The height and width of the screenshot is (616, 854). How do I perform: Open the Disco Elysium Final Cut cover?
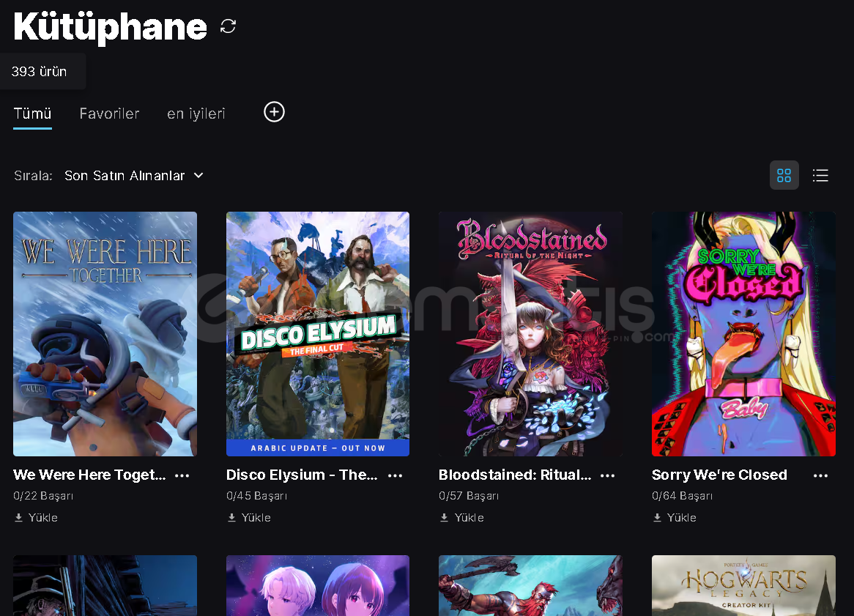318,334
